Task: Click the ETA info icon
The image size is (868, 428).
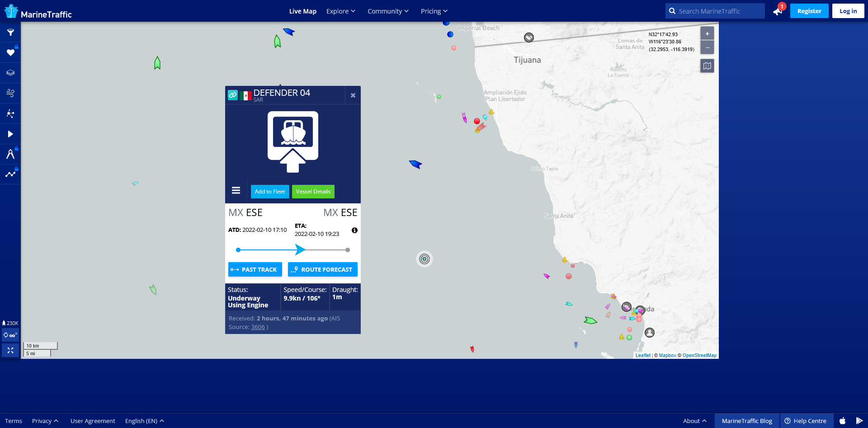Action: pyautogui.click(x=354, y=230)
